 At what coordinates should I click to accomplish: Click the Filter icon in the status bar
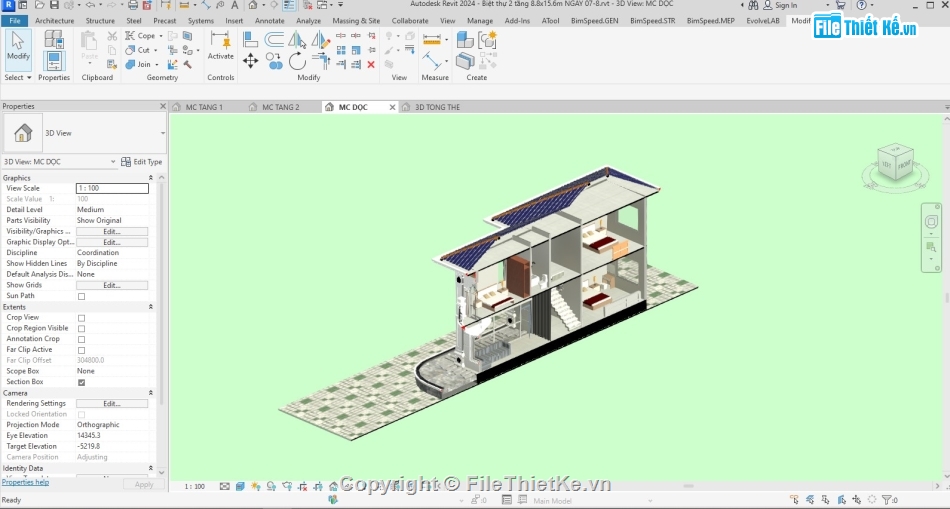tap(887, 500)
